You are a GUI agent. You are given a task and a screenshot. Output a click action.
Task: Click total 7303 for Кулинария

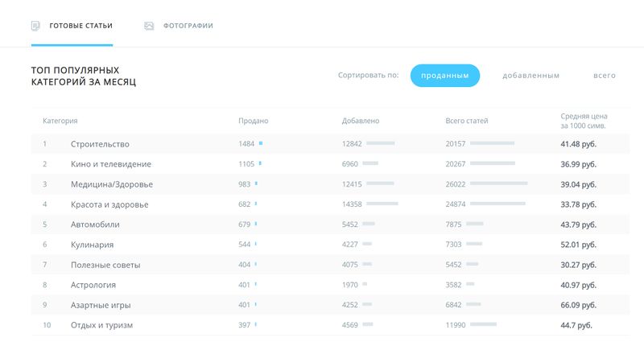pyautogui.click(x=453, y=244)
